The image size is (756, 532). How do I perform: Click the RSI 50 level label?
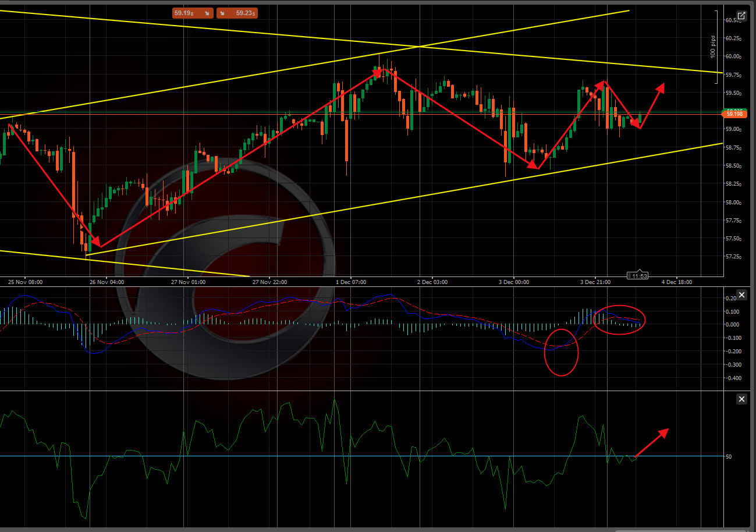coord(729,456)
